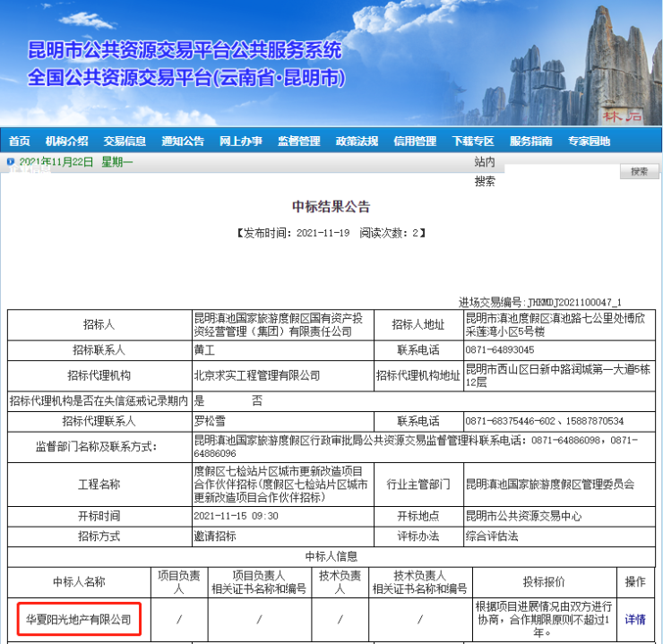Viewport: 663px width, 644px height.
Task: Select 专家园地 in the navigation bar
Action: click(x=589, y=141)
